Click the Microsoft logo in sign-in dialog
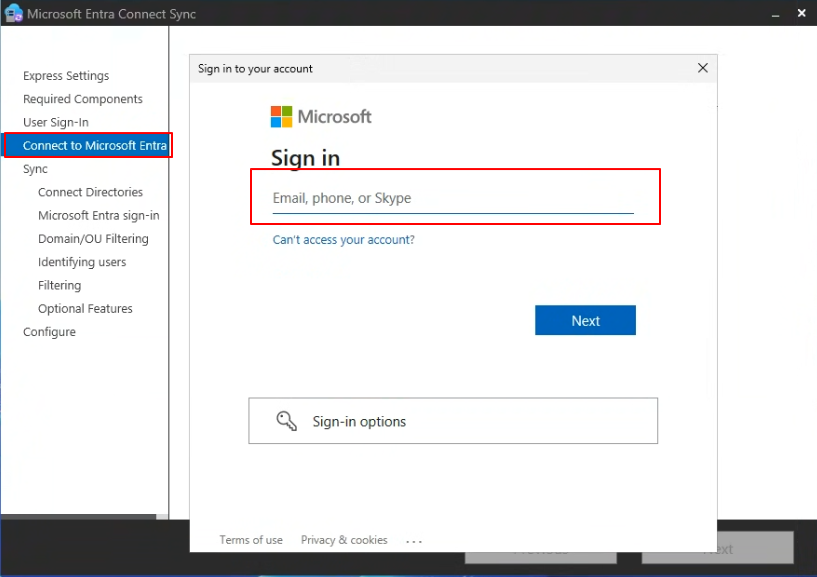This screenshot has height=577, width=817. click(321, 117)
